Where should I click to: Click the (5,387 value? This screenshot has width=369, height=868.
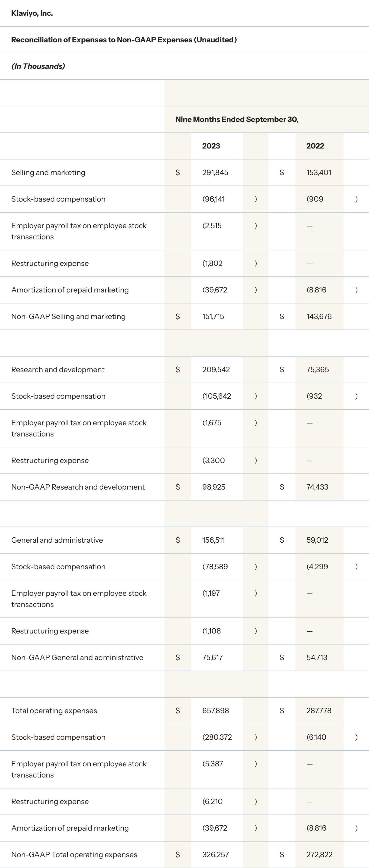point(213,764)
